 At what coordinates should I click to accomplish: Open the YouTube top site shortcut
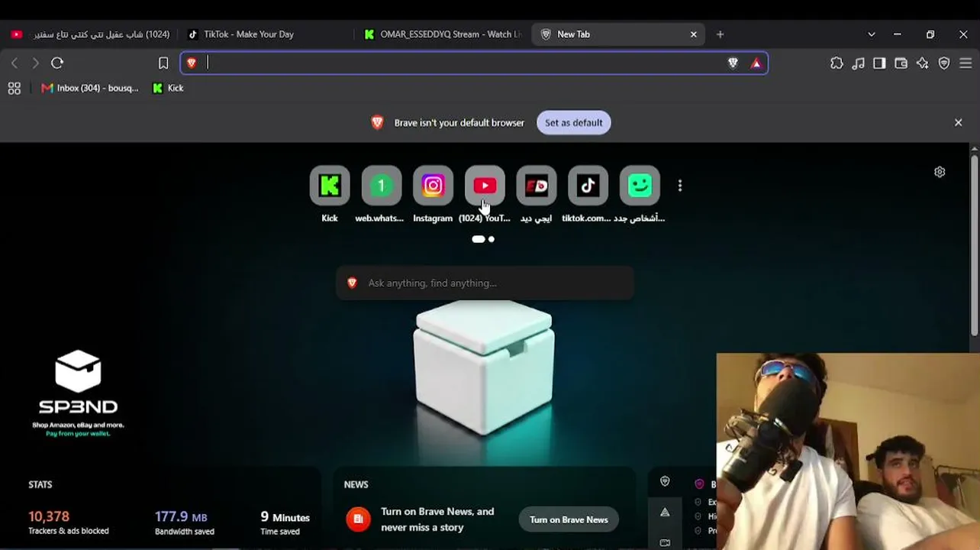coord(485,186)
